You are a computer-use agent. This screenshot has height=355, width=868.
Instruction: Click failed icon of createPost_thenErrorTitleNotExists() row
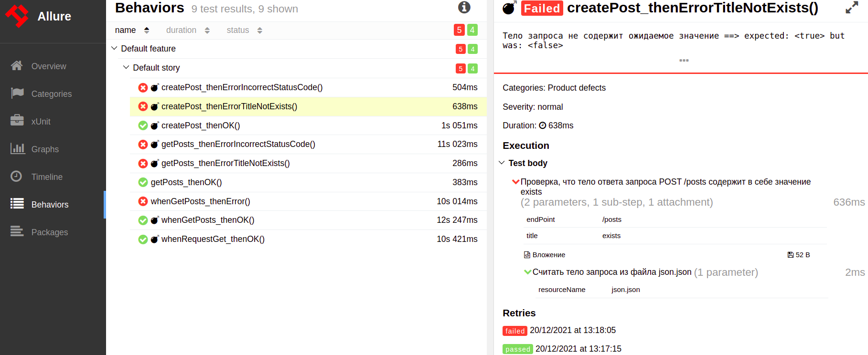pos(143,106)
